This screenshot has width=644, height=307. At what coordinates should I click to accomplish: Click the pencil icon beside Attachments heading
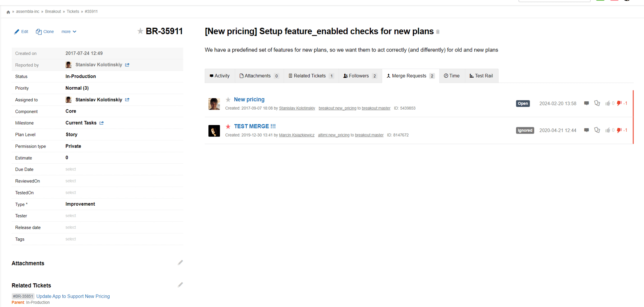pos(180,263)
